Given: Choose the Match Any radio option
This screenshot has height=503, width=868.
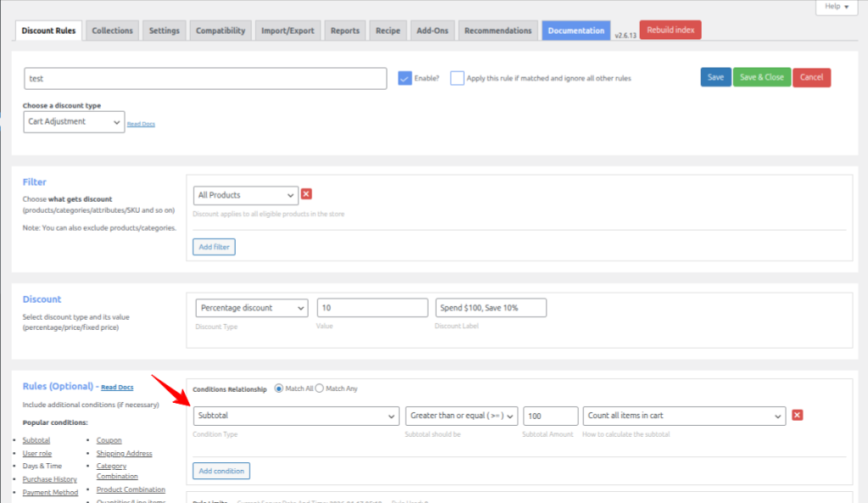Looking at the screenshot, I should point(320,388).
